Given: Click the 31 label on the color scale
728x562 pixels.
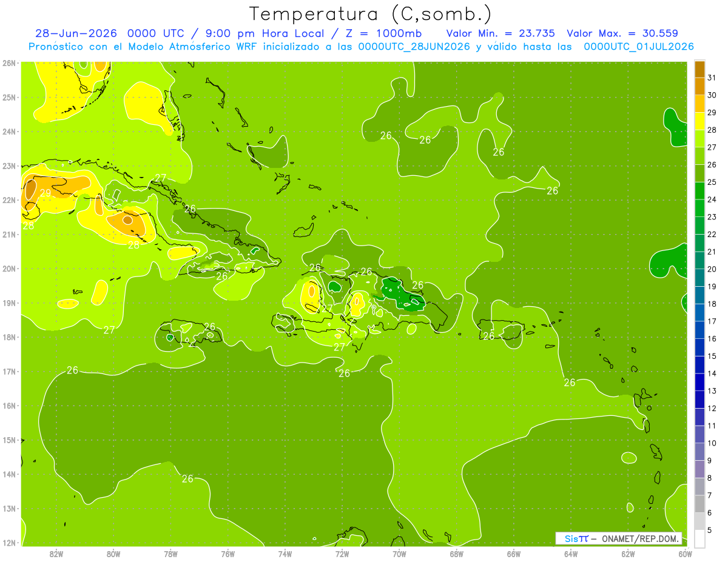Looking at the screenshot, I should (x=712, y=78).
